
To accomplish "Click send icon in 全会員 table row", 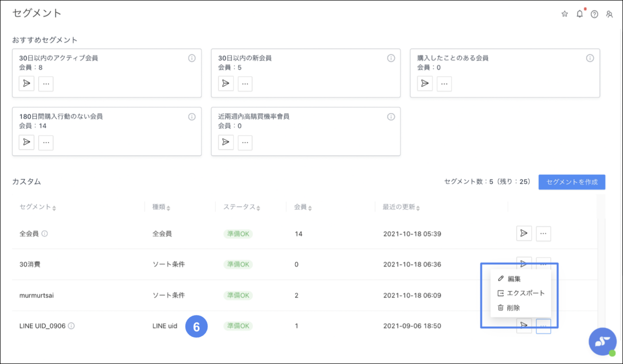I will click(523, 233).
